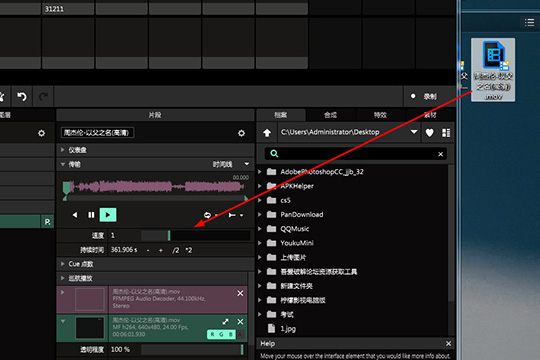Double the duration with *2 button
The width and height of the screenshot is (540, 360).
tap(189, 250)
